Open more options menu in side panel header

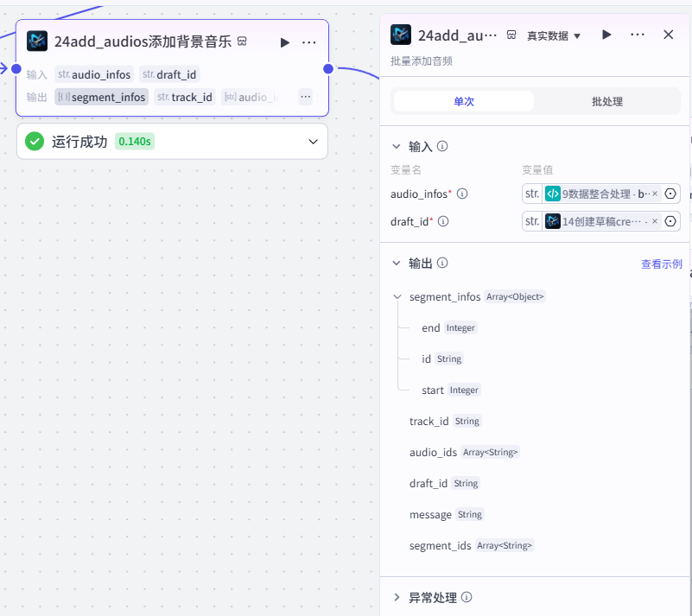(x=638, y=35)
